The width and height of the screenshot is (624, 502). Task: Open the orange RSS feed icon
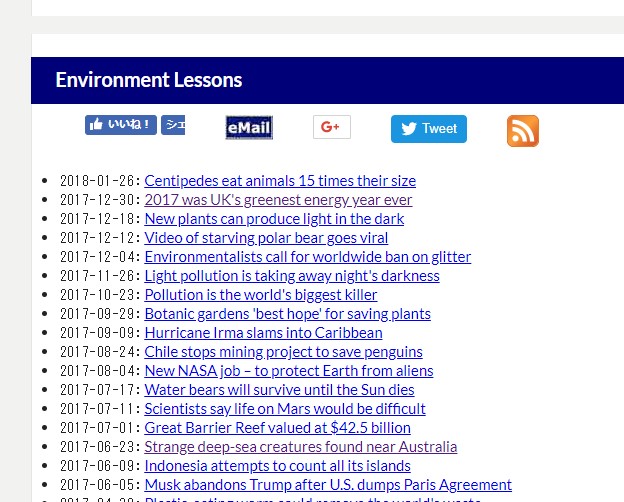click(x=523, y=131)
